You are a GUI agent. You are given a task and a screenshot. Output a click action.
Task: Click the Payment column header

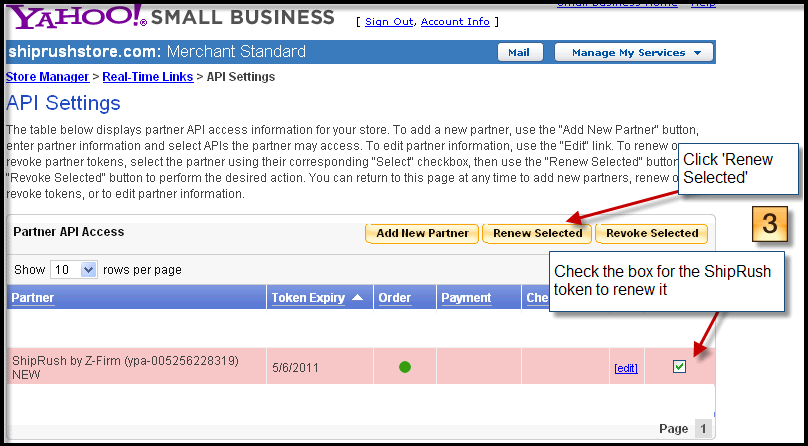coord(467,297)
